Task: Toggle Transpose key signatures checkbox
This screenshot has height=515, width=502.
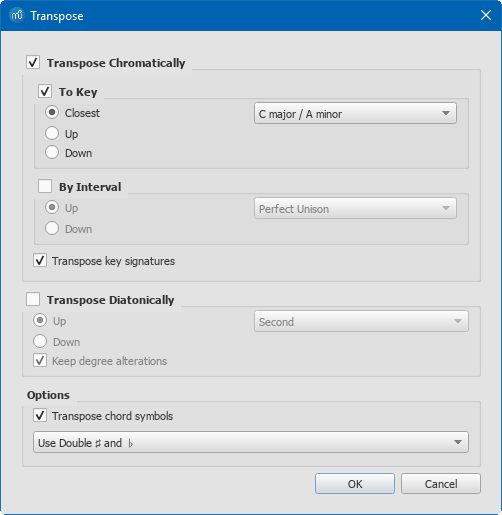Action: click(40, 260)
